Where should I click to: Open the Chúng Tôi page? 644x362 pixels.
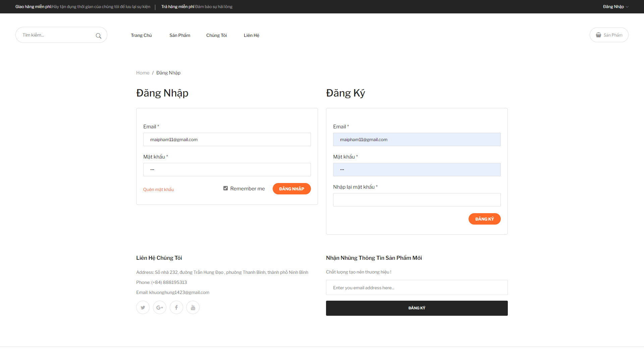[216, 35]
